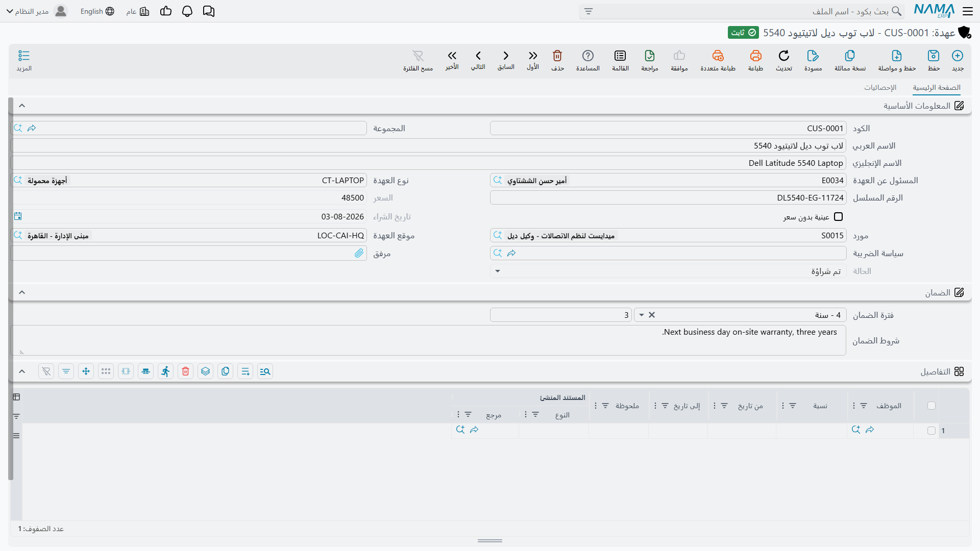Click search filter options icon in search bar
The image size is (980, 551).
coord(589,11)
